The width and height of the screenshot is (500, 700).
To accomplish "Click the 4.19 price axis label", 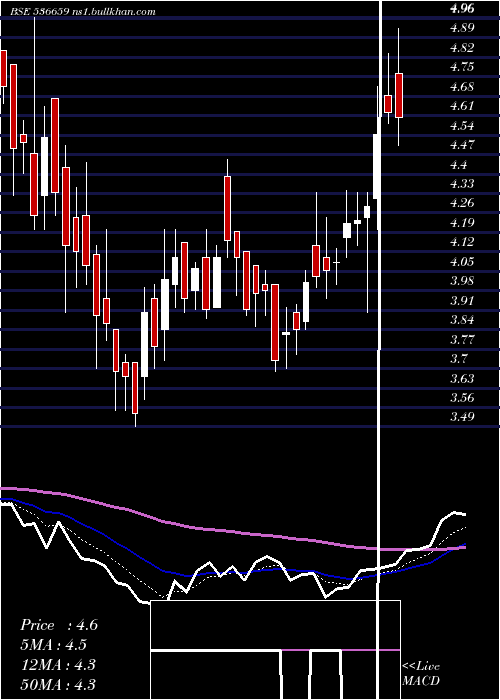I will (x=462, y=222).
